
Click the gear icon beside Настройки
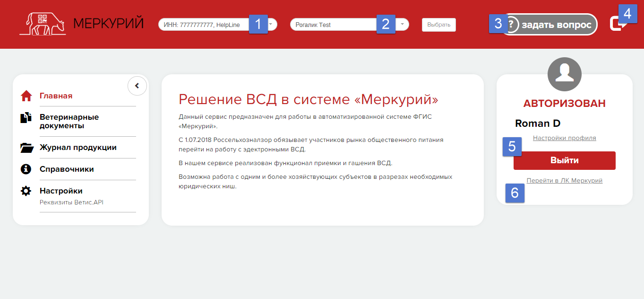coord(26,191)
